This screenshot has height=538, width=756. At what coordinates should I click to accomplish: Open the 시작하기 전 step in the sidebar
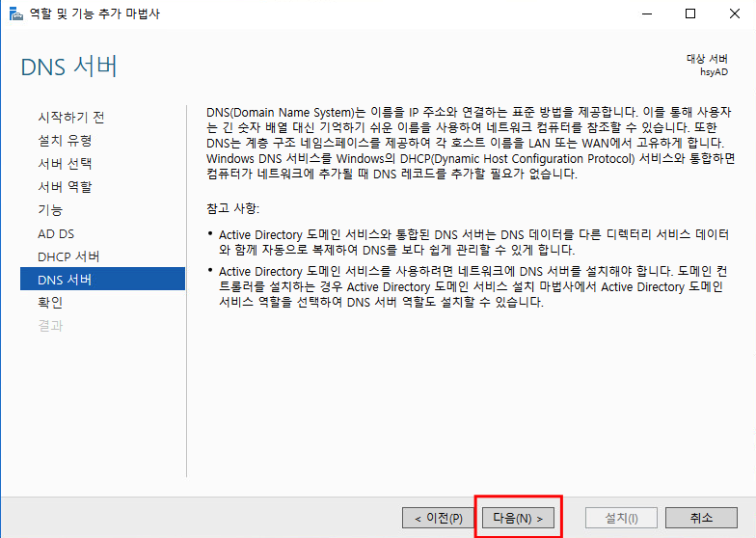click(71, 118)
